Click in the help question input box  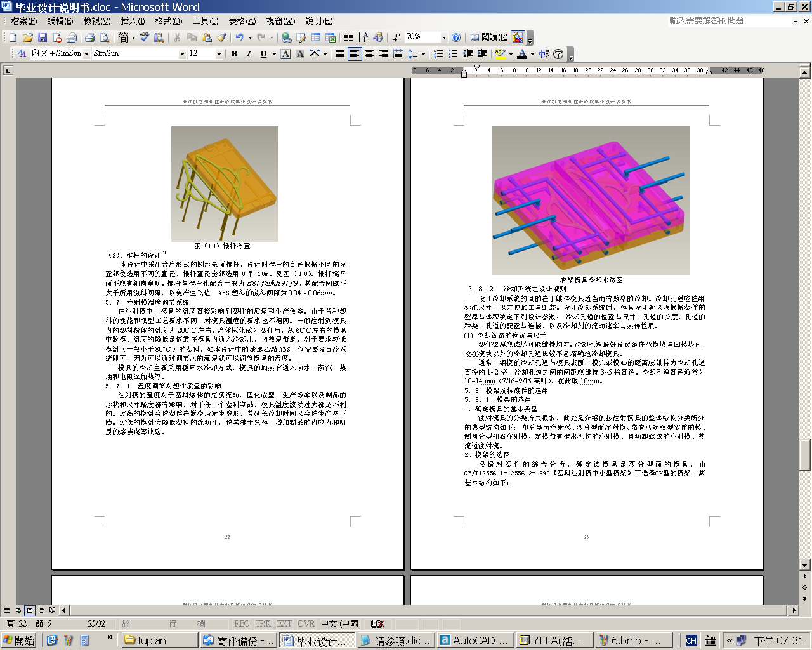(x=730, y=21)
